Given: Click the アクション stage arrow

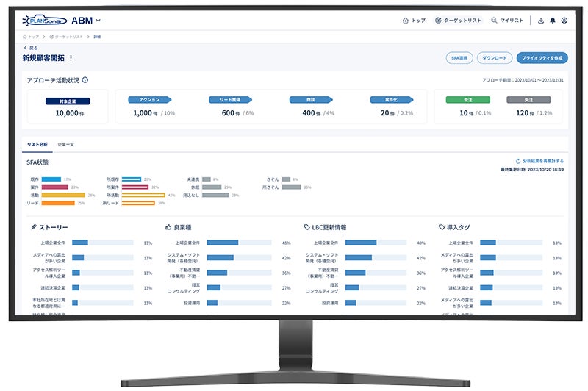Looking at the screenshot, I should click(150, 100).
